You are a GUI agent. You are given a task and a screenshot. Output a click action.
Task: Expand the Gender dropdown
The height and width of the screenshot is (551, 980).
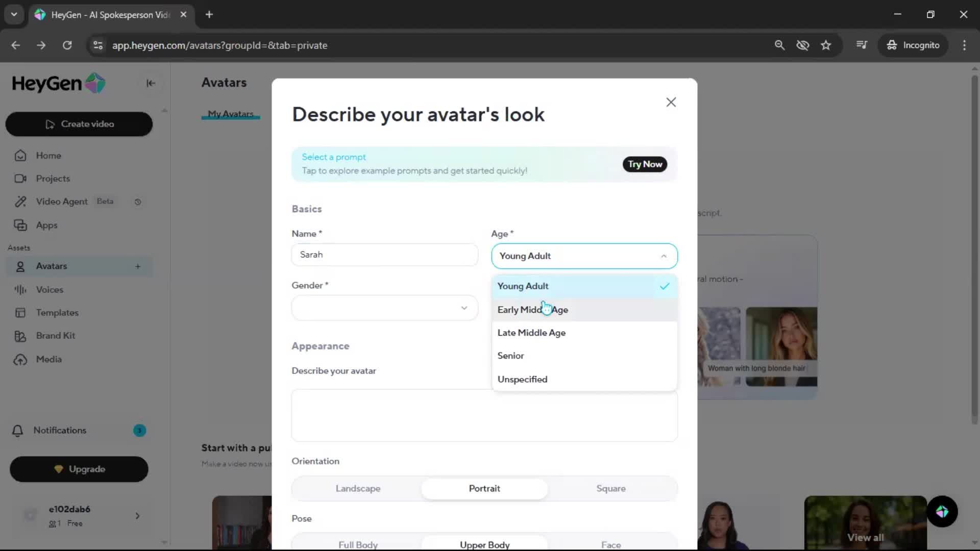(x=384, y=308)
